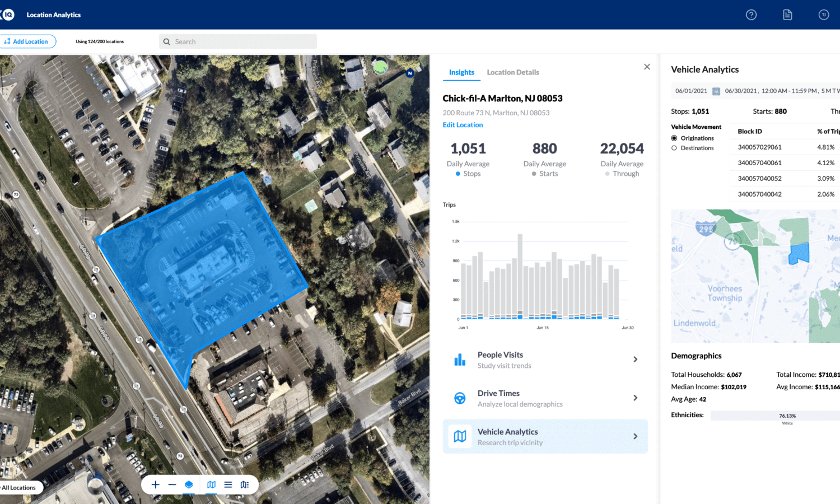Switch to the Location Details tab
The image size is (840, 504).
pyautogui.click(x=513, y=72)
